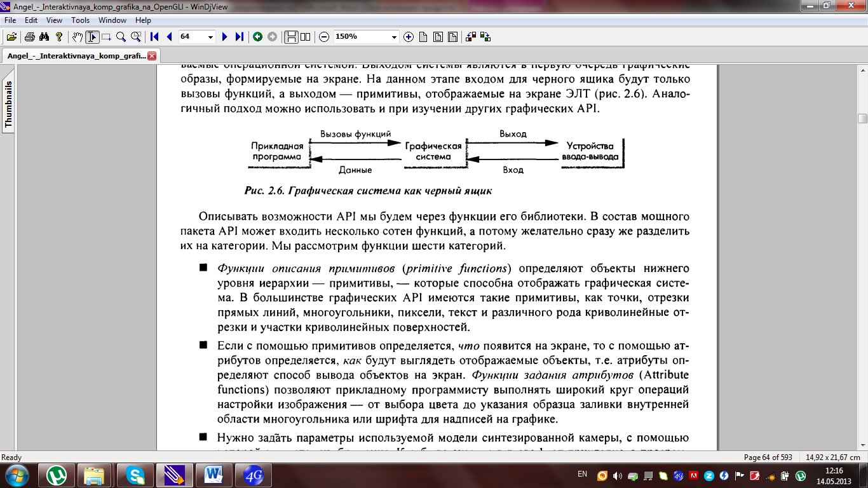Open the page number 64 dropdown
Screen dimensions: 868x488
point(211,37)
